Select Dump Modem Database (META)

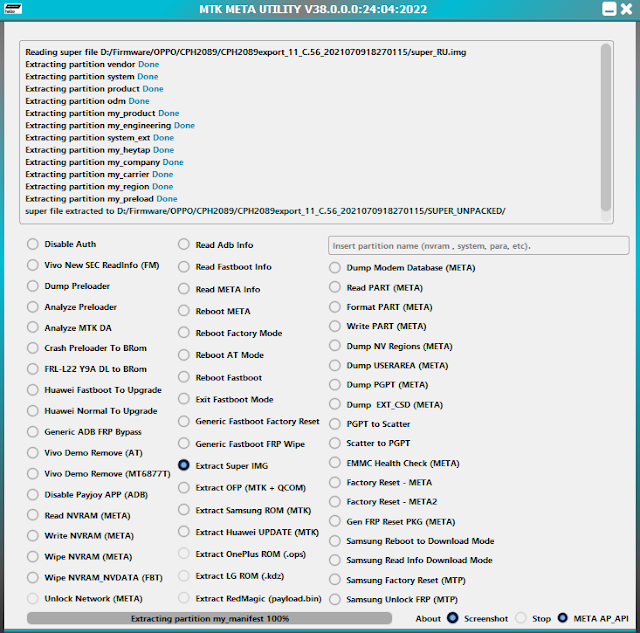[335, 268]
